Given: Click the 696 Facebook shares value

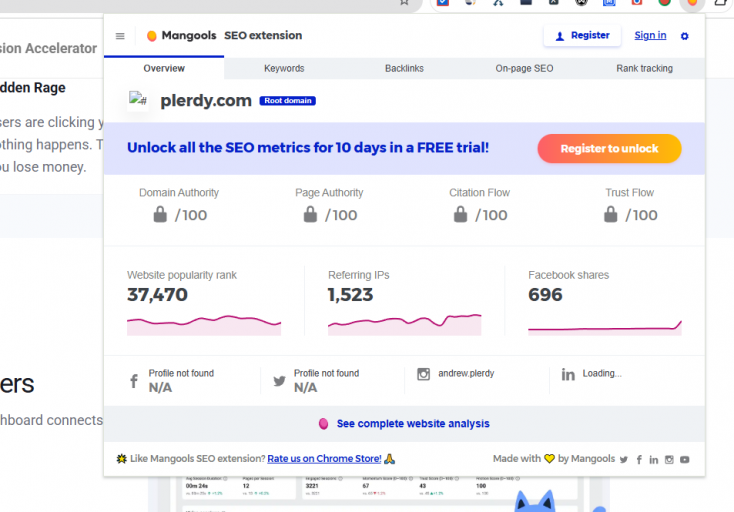Looking at the screenshot, I should [545, 295].
